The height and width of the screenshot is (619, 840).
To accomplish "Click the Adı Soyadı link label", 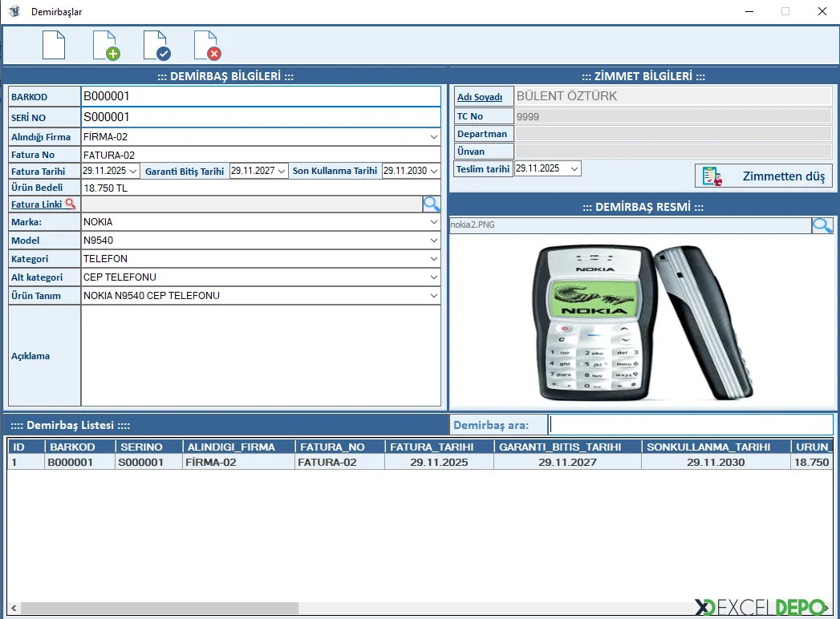I will point(480,97).
